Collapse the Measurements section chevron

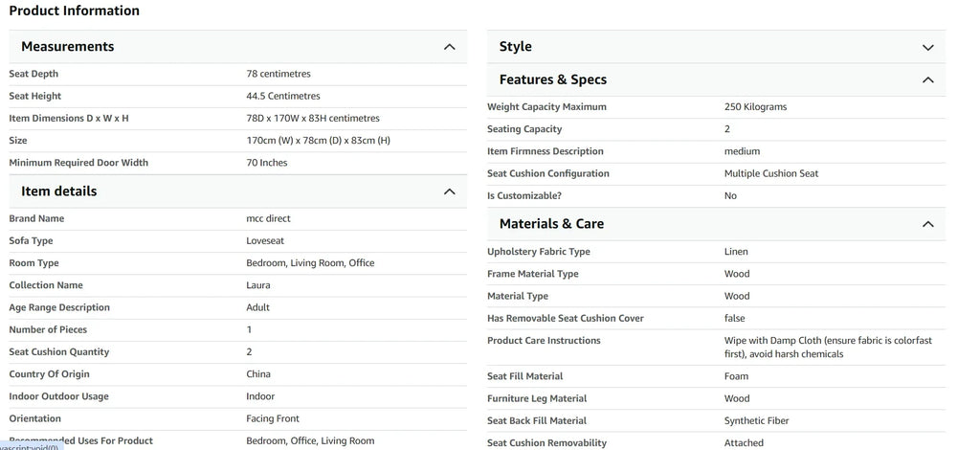click(x=450, y=47)
